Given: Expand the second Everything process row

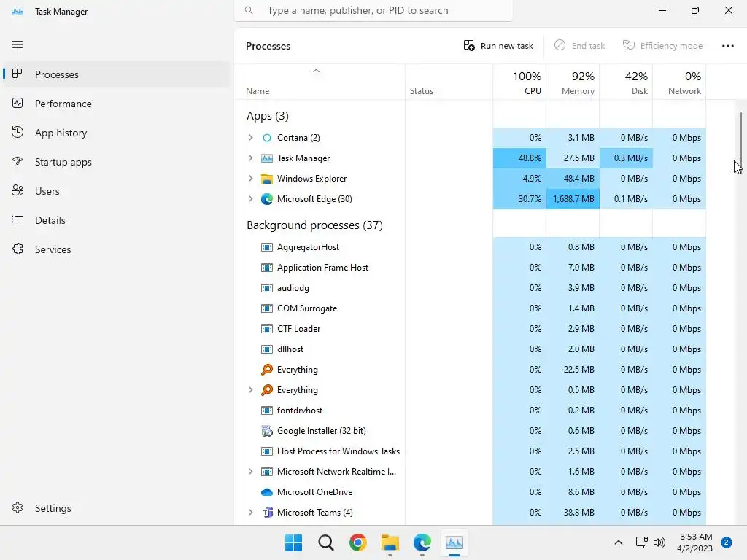Looking at the screenshot, I should click(251, 390).
